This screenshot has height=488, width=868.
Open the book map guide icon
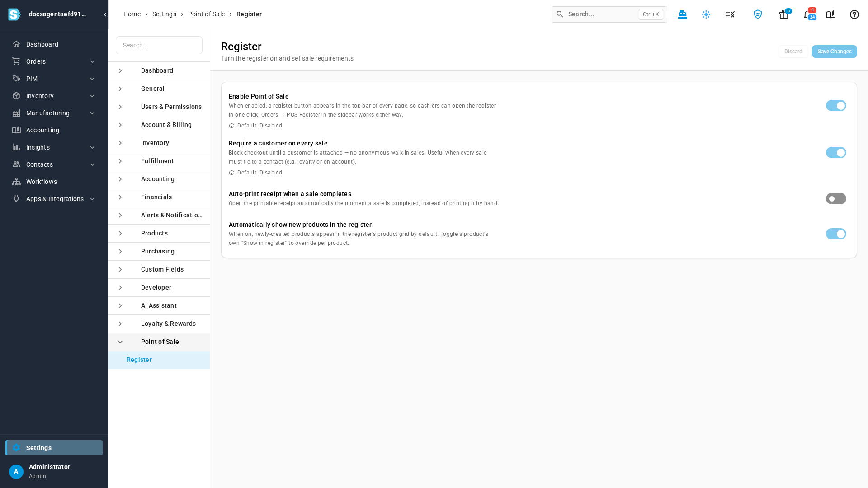(x=831, y=14)
